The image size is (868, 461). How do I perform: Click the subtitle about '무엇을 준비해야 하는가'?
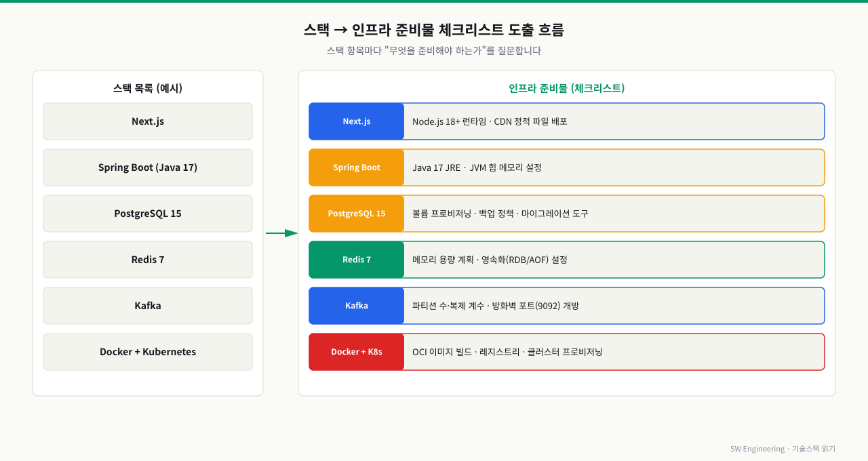click(434, 51)
